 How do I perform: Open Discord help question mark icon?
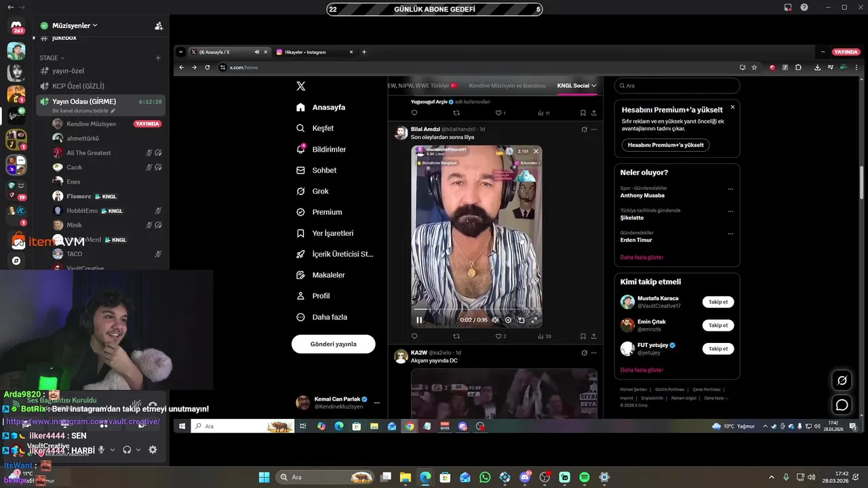804,7
